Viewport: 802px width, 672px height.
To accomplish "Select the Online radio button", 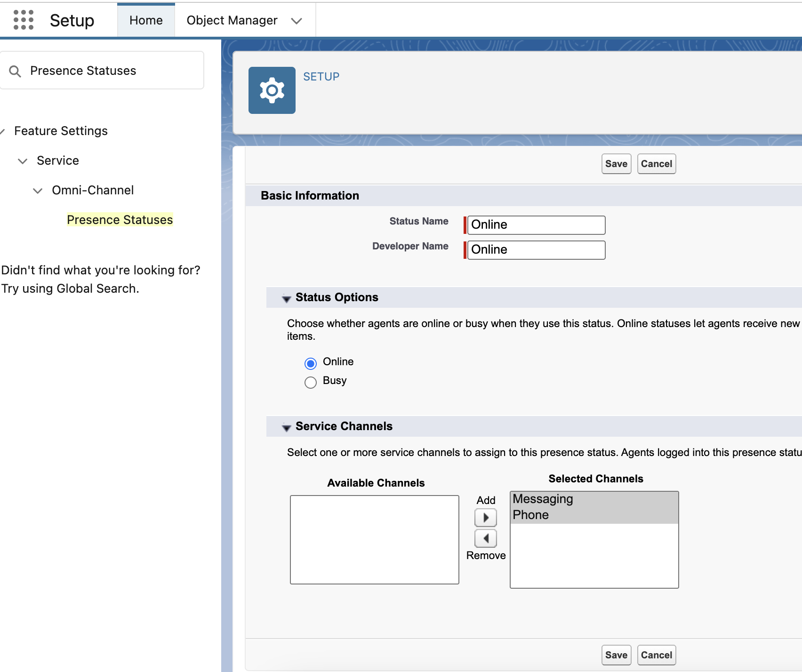I will tap(311, 363).
